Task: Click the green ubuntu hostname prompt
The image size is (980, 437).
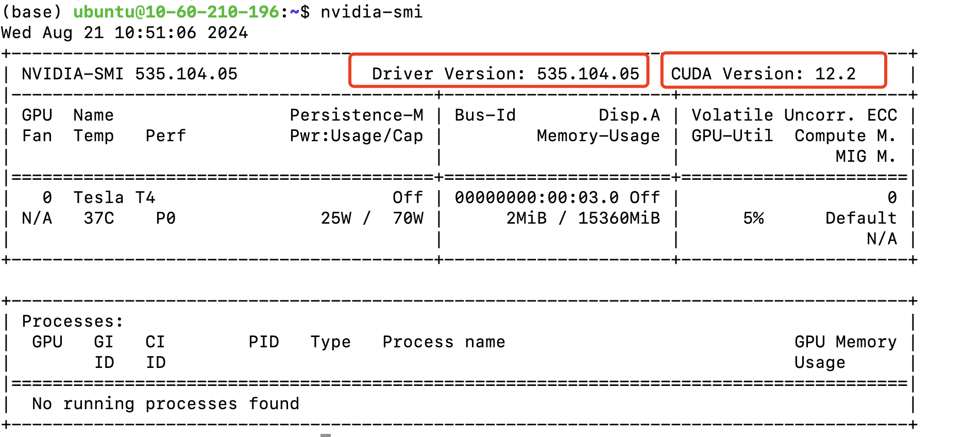Action: [x=176, y=11]
